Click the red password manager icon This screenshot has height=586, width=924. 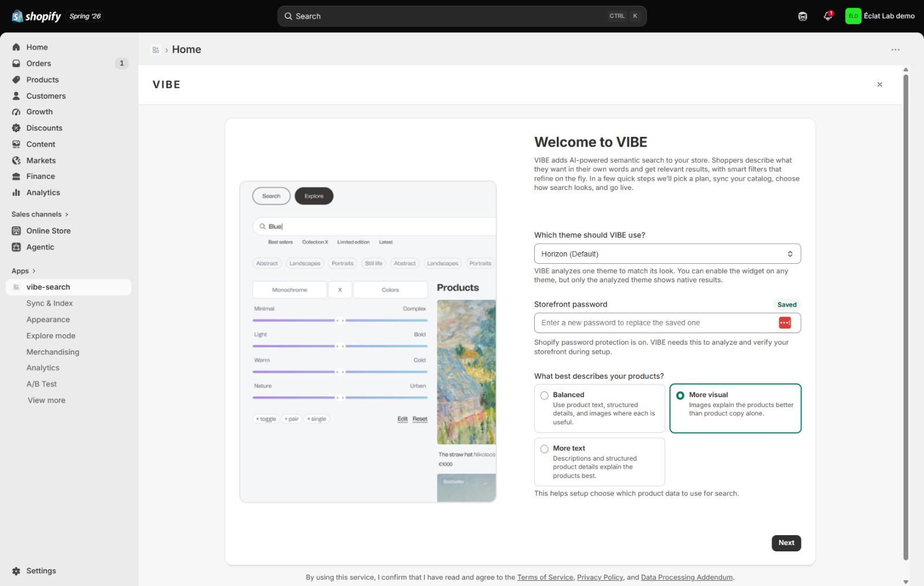[x=785, y=323]
